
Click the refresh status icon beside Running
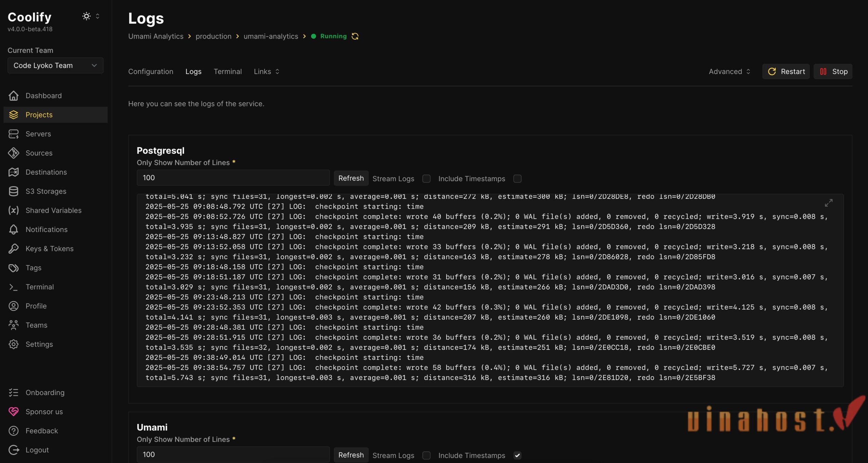(355, 36)
